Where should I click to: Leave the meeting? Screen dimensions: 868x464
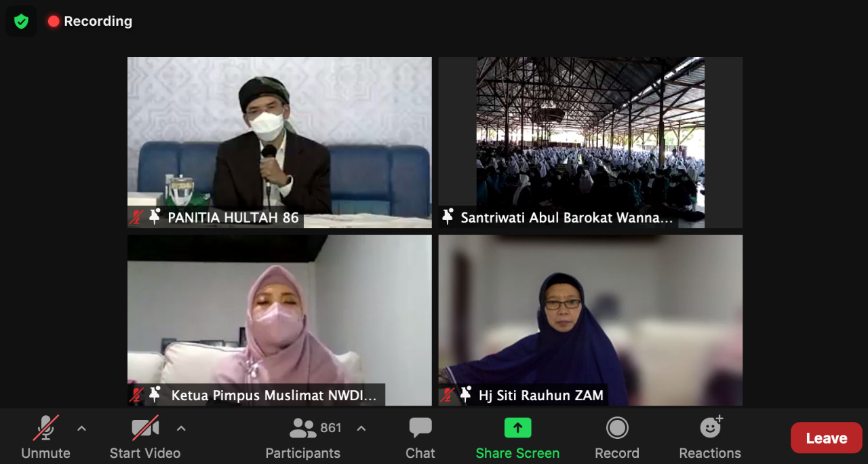(x=827, y=438)
